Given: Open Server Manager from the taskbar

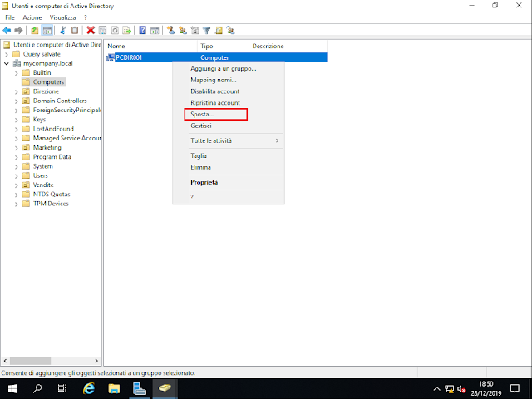Looking at the screenshot, I should point(139,388).
